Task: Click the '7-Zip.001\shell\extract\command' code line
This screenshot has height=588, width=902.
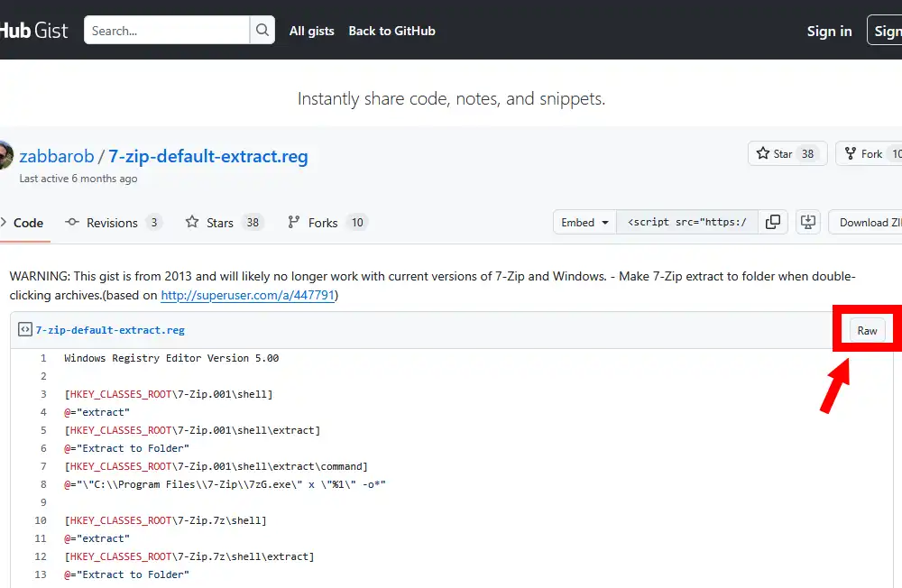Action: pyautogui.click(x=216, y=466)
